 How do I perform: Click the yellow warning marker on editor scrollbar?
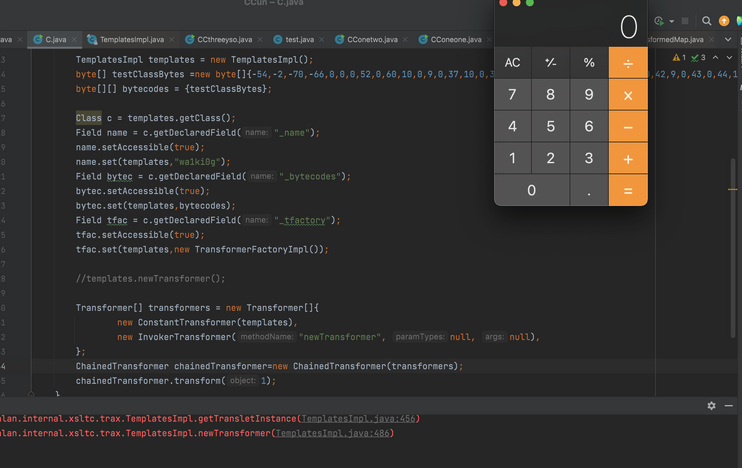pos(733,189)
